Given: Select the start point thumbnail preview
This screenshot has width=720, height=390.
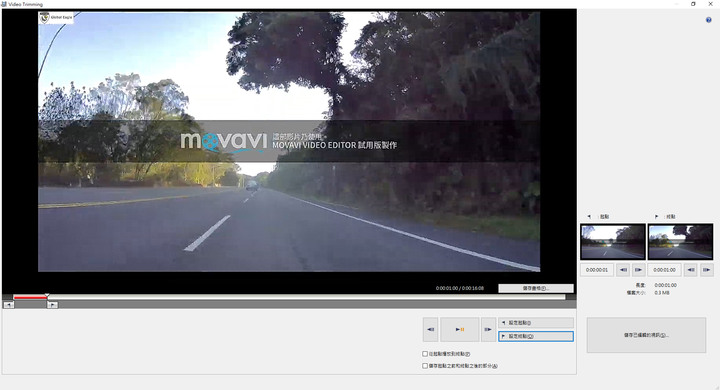Looking at the screenshot, I should click(x=613, y=242).
